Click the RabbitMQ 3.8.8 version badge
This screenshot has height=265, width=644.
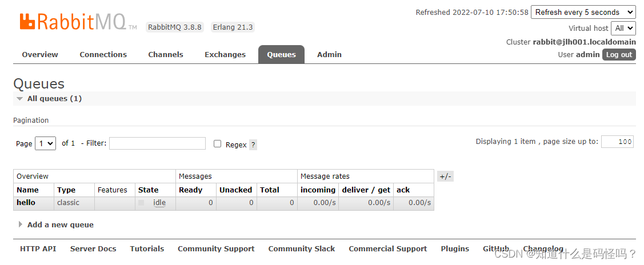[x=175, y=27]
